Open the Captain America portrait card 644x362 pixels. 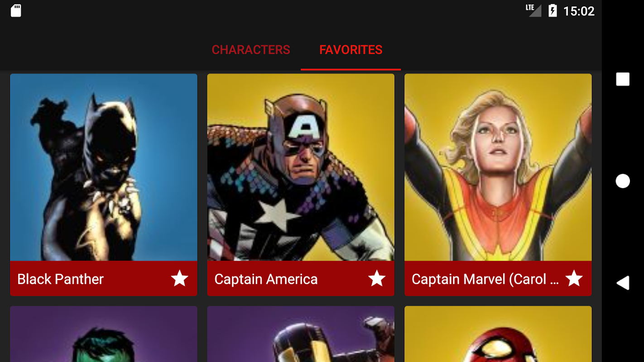pyautogui.click(x=301, y=167)
